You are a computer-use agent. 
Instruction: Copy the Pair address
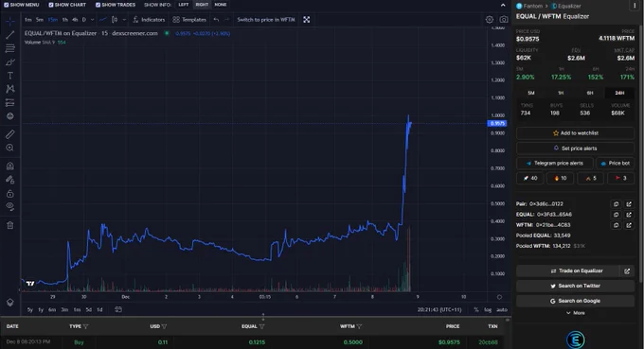pos(616,204)
